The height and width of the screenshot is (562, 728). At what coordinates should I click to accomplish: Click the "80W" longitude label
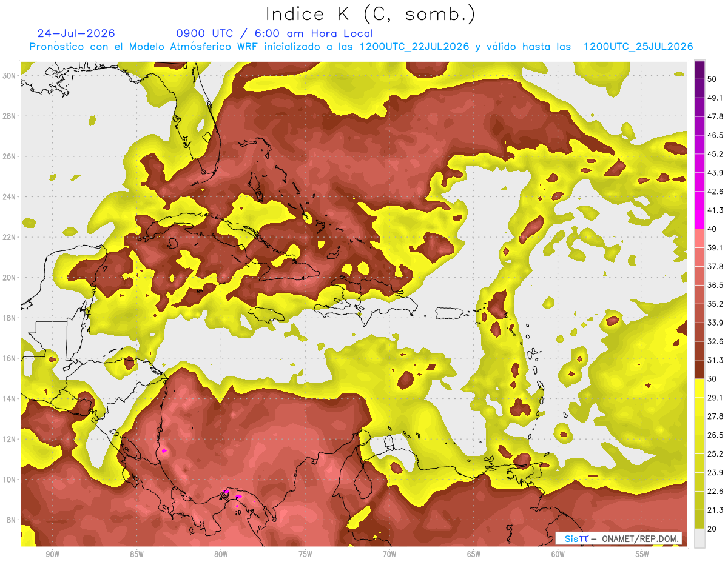(x=221, y=554)
